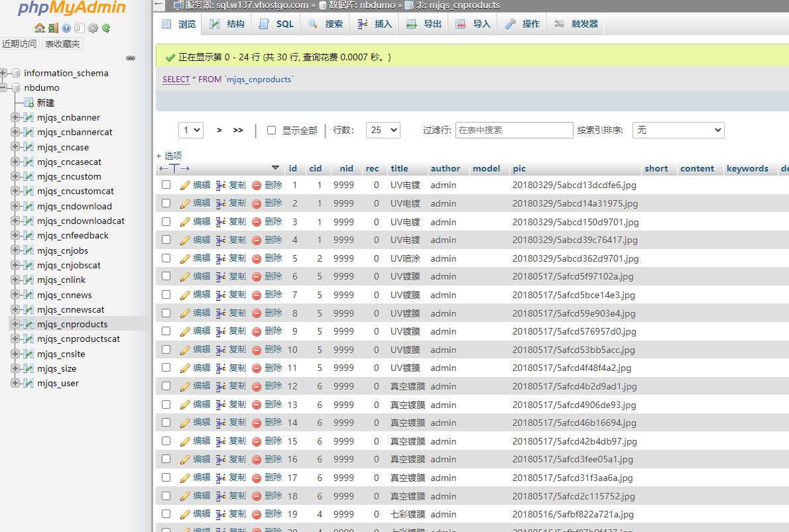
Task: Expand the information_schema database node
Action: [5, 73]
